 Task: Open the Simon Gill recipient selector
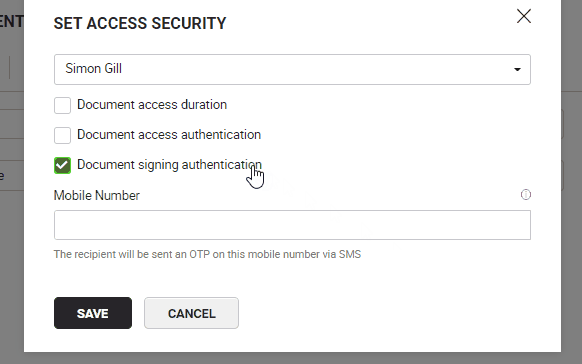coord(292,69)
